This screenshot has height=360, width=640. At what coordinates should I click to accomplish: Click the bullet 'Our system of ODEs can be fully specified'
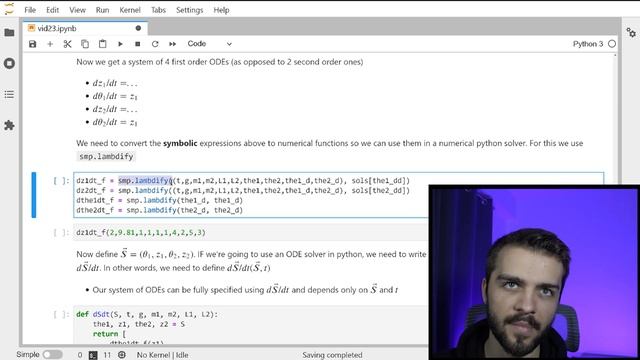point(245,290)
